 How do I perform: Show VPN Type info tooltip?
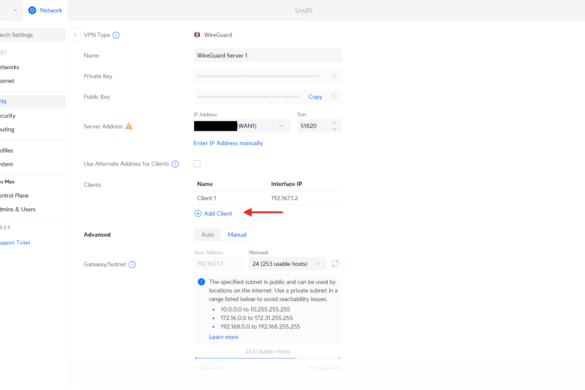click(x=116, y=35)
